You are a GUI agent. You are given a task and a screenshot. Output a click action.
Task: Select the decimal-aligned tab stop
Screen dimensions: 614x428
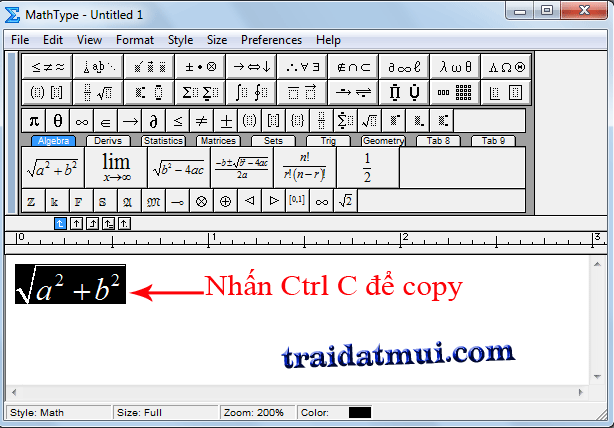(x=125, y=224)
